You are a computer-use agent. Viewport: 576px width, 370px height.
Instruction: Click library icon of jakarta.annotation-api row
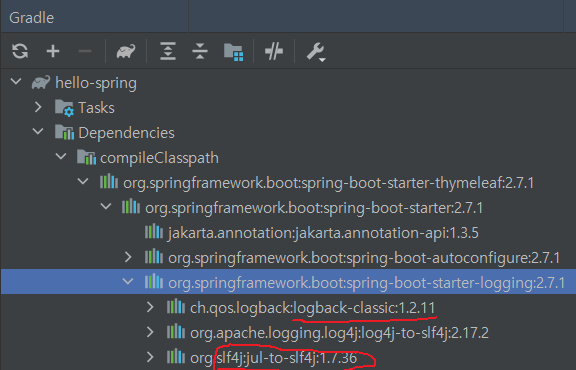click(x=154, y=232)
